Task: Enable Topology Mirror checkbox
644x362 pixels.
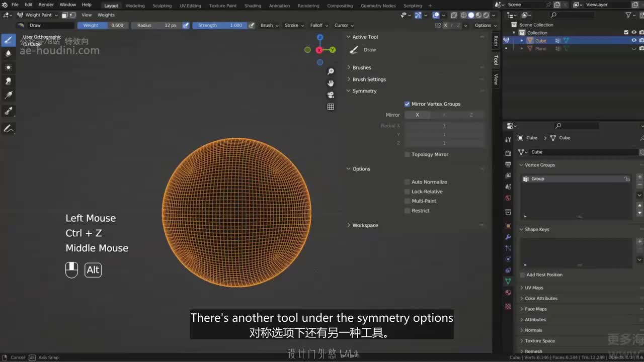Action: click(x=407, y=154)
